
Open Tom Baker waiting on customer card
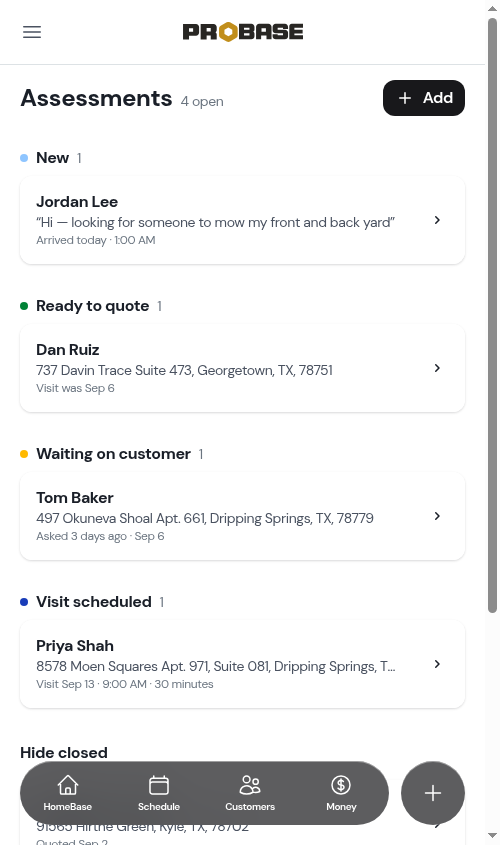[x=242, y=516]
